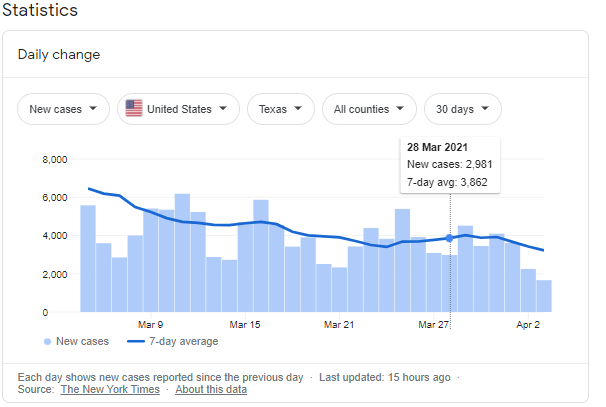Click the 7-day average legend line icon
Image resolution: width=606 pixels, height=407 pixels.
139,342
